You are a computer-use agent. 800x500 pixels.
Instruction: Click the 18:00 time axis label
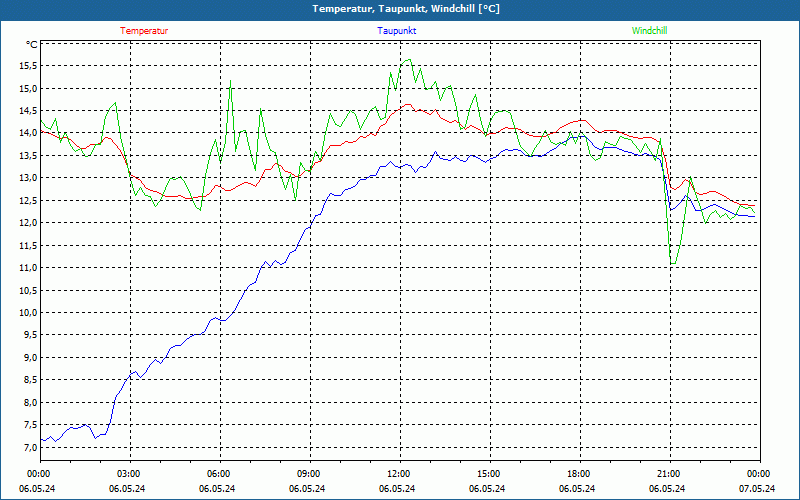point(580,474)
